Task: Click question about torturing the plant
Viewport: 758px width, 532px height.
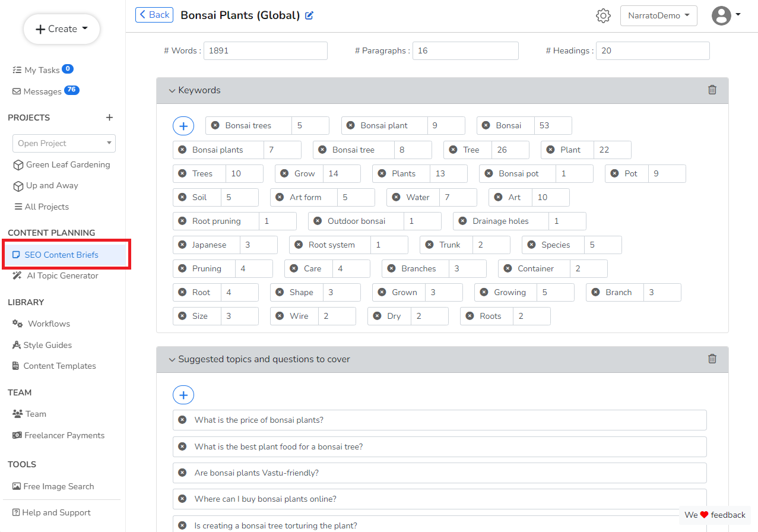Action: 440,525
